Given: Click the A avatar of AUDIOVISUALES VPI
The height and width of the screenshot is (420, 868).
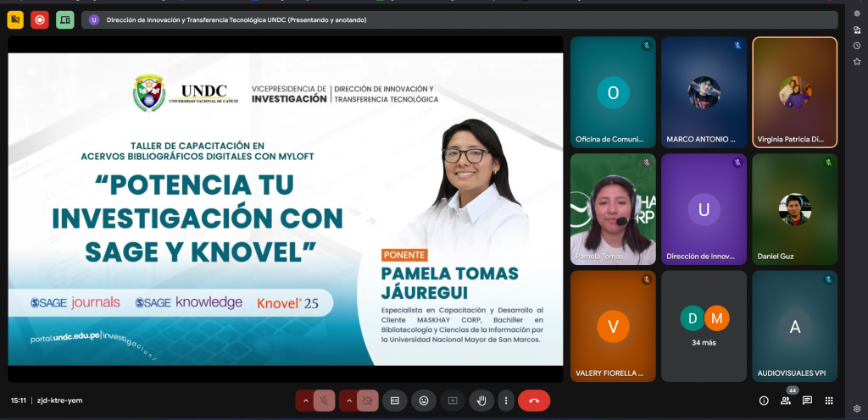Looking at the screenshot, I should click(794, 327).
